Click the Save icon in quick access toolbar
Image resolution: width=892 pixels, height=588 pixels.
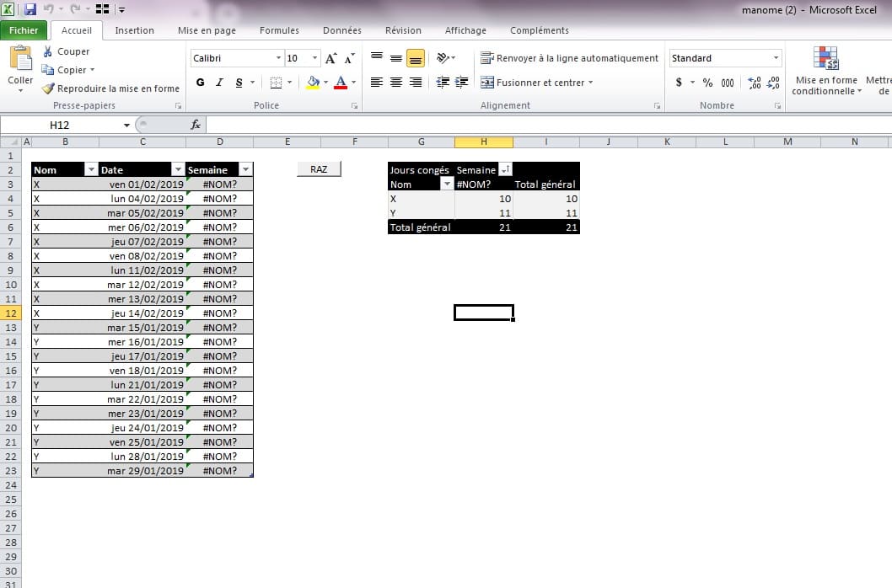(x=30, y=9)
